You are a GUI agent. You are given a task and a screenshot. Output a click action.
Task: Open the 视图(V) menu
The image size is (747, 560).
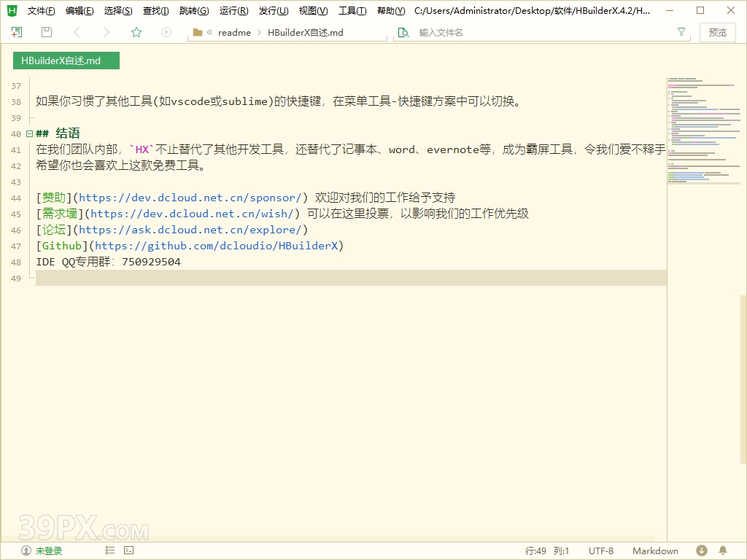tap(314, 11)
